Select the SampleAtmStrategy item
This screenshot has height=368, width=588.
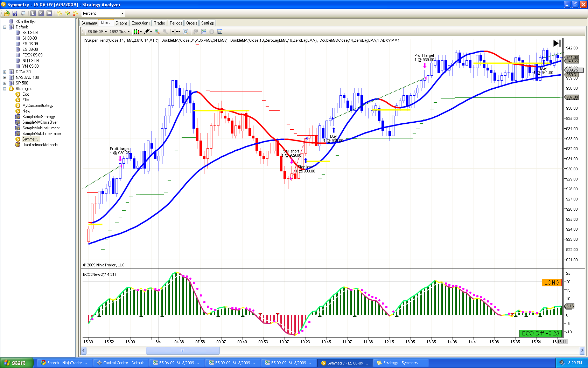[38, 117]
